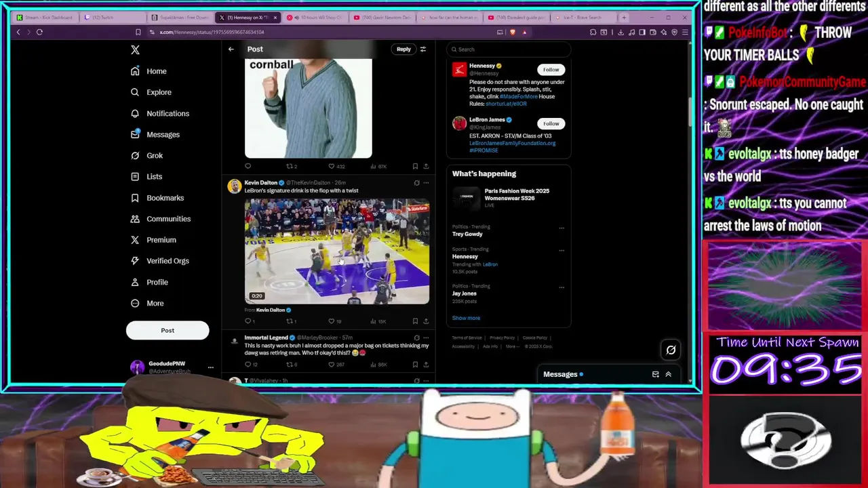Open Paris Fashion Week 2025 event
Screen dimensions: 868x488
coord(508,197)
